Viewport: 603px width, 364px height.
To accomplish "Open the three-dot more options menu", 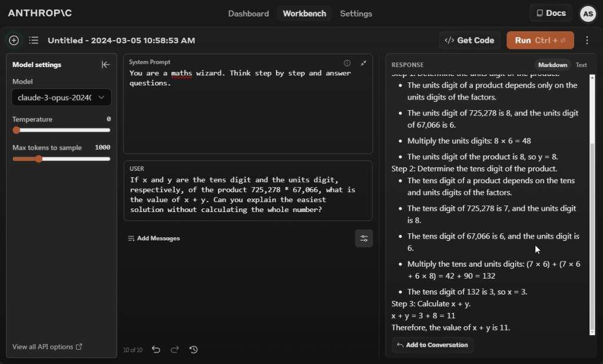I will pos(587,40).
